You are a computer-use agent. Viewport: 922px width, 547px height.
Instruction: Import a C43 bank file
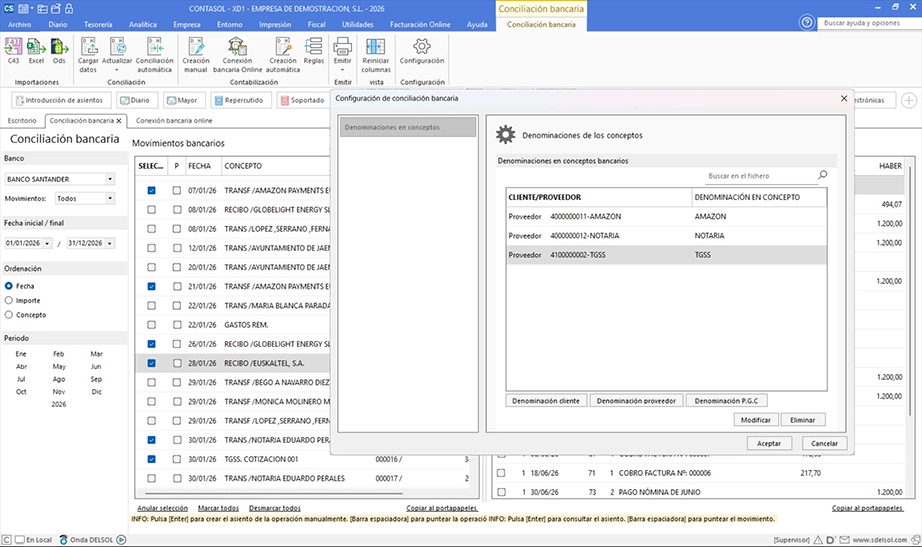pyautogui.click(x=14, y=51)
